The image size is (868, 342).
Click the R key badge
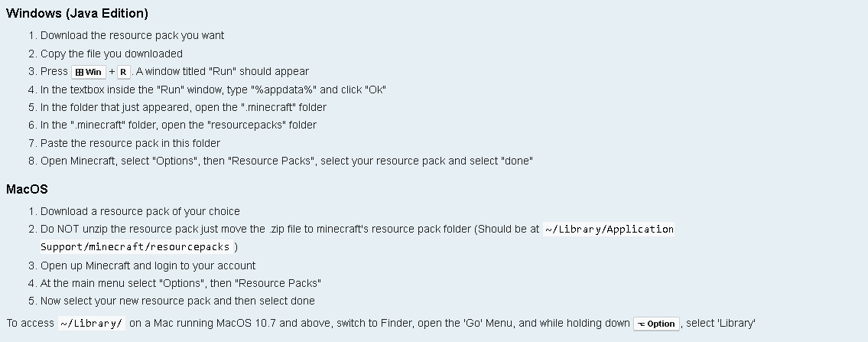123,72
